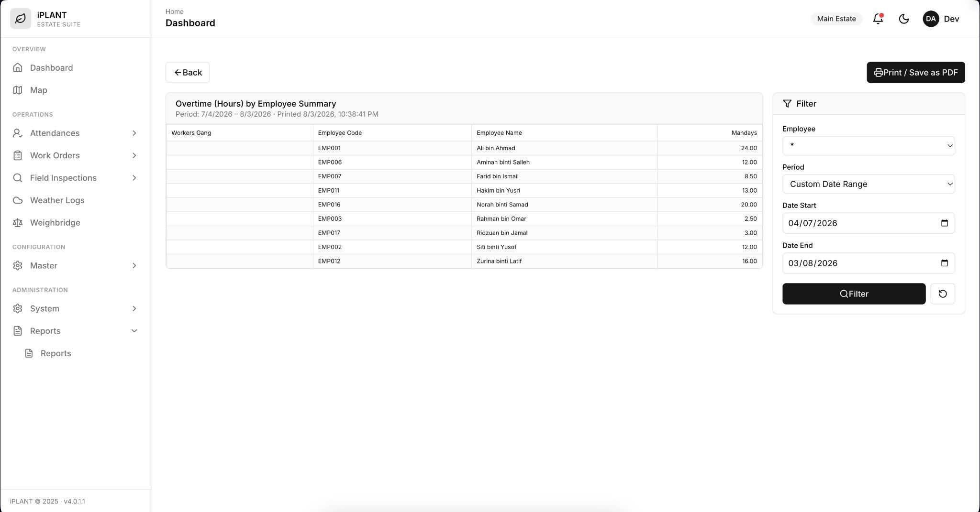Expand the Attendances menu chevron

(x=134, y=133)
